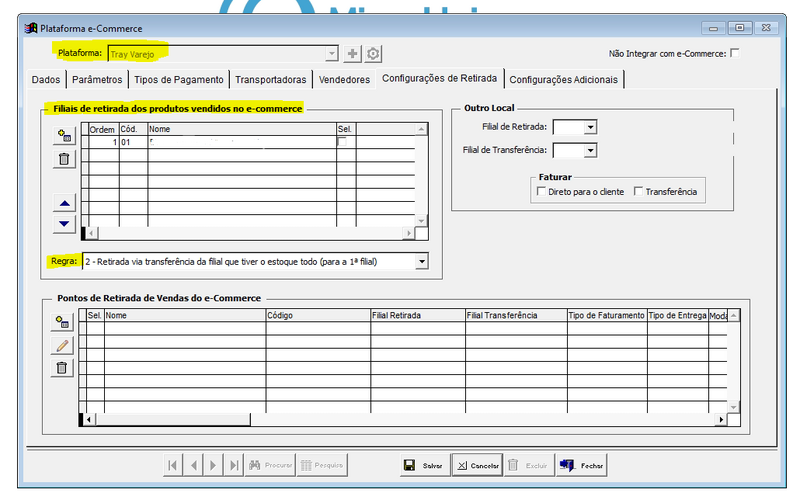
Task: Click pontos grid horizontal scroll right arrow
Action: tap(720, 419)
